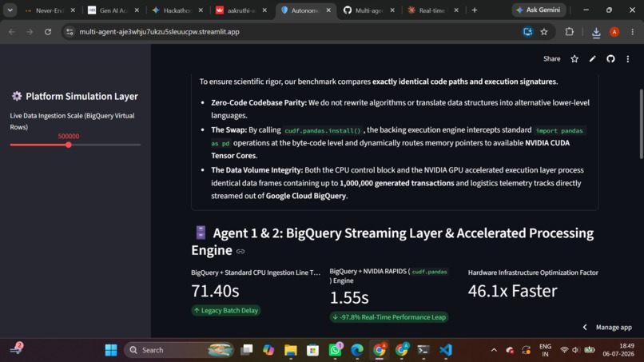Open Copilot from the taskbar
This screenshot has width=644, height=362.
pos(268,350)
